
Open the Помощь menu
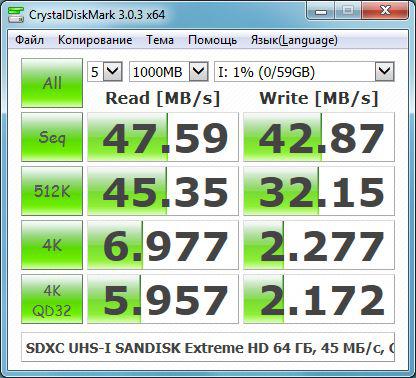point(212,40)
